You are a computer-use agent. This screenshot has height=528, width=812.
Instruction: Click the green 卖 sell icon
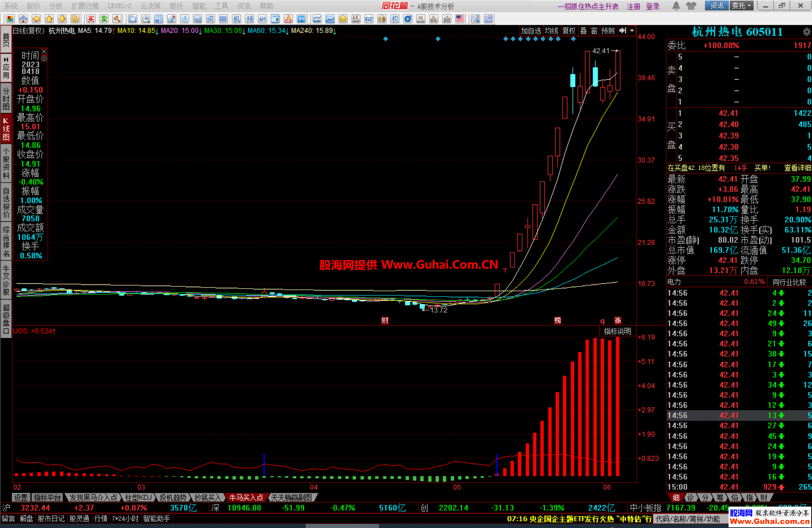click(x=104, y=19)
